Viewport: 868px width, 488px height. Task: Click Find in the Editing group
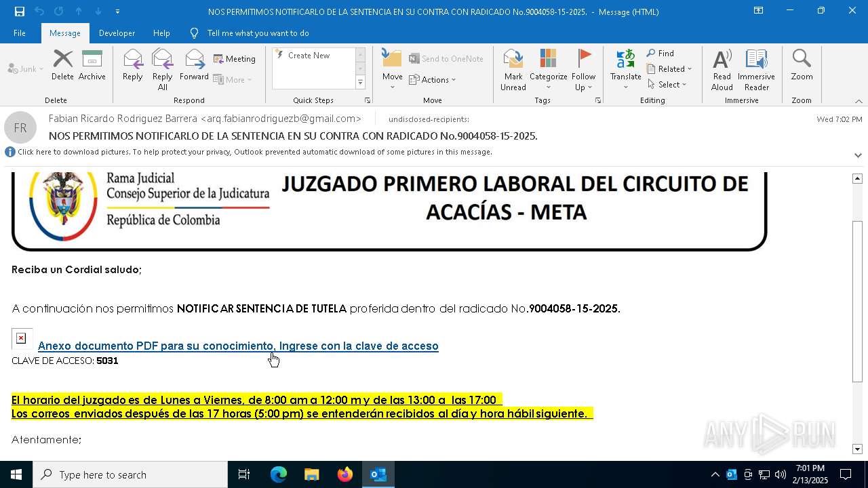pos(660,54)
